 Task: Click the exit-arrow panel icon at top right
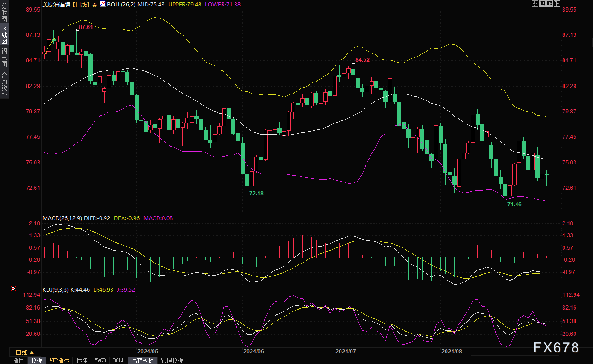[x=557, y=4]
